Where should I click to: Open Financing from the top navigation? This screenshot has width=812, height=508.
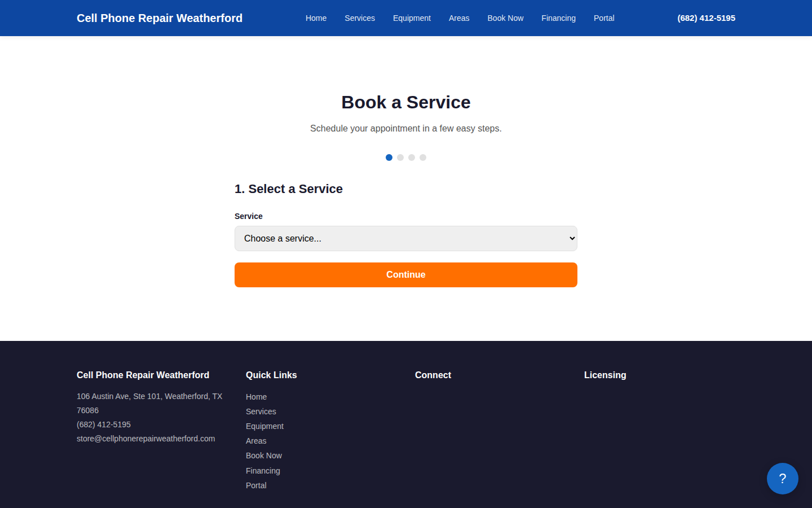558,18
